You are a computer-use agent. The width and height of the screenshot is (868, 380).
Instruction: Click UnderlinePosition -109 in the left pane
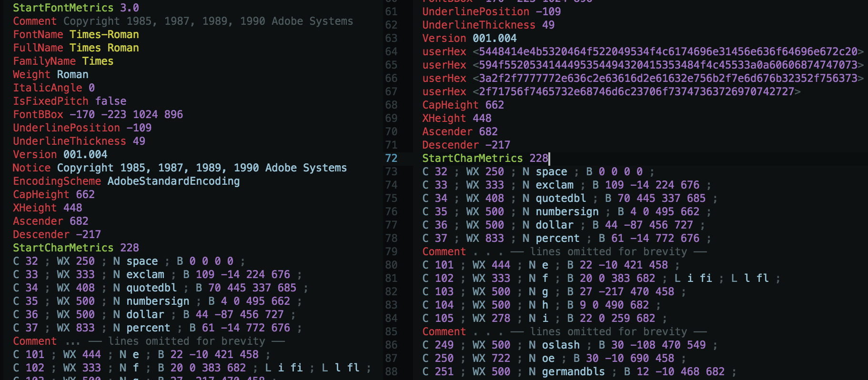(x=82, y=128)
